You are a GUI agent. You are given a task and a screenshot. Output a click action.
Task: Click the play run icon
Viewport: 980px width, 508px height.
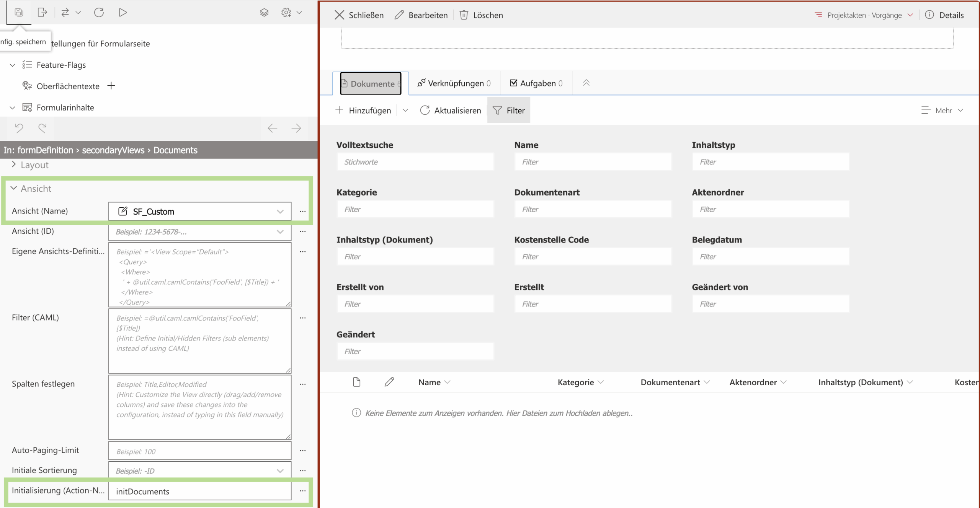tap(122, 12)
